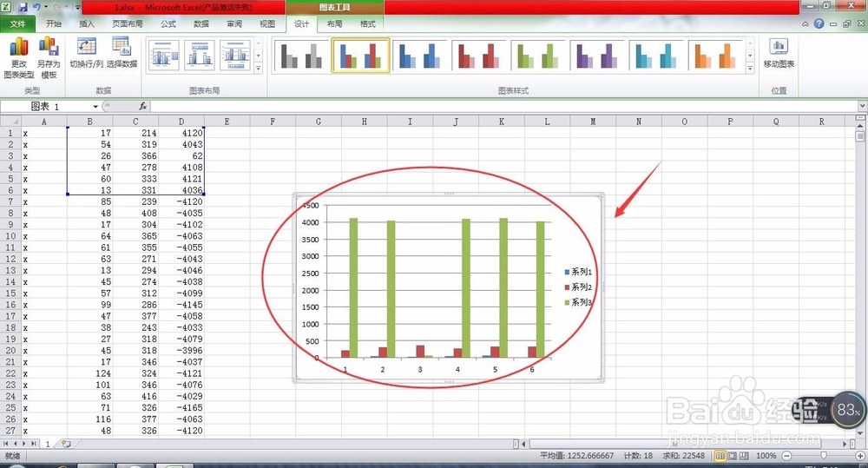The image size is (868, 468).
Task: Apply the purple chart style
Action: tap(597, 55)
